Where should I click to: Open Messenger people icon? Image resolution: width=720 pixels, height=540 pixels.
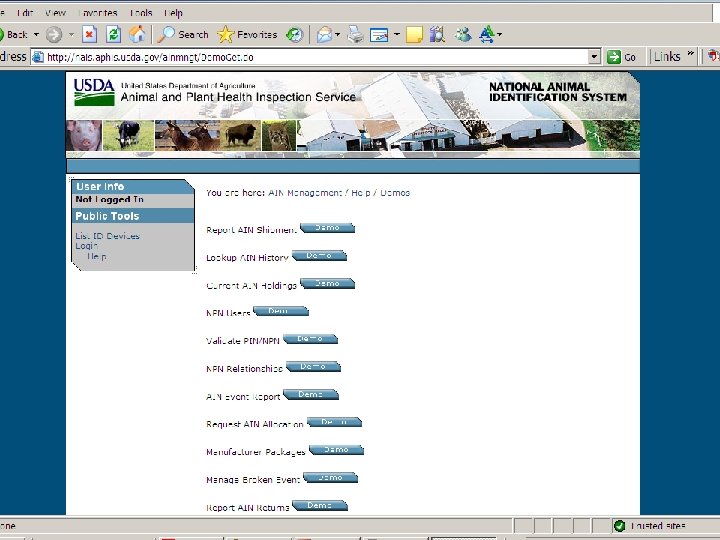point(463,34)
